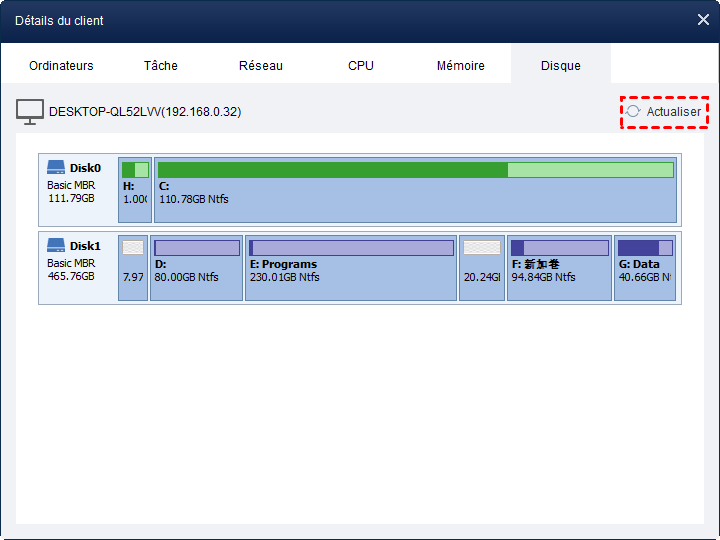The image size is (720, 540).
Task: Select the E: Programs partition
Action: pyautogui.click(x=351, y=268)
